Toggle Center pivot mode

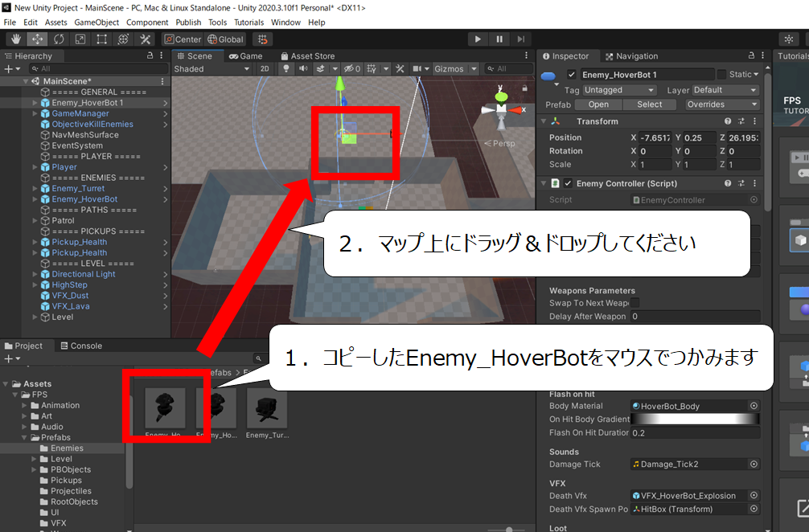(182, 39)
